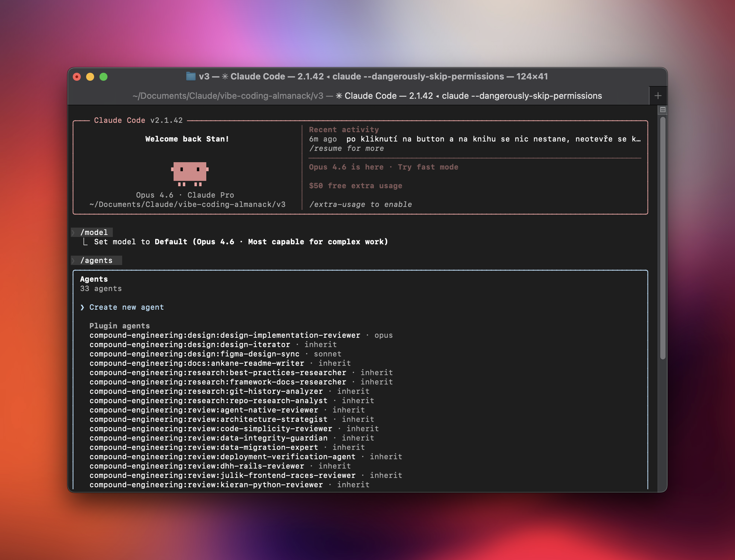Click "/extra-usage to enable"
Image resolution: width=735 pixels, height=560 pixels.
[361, 204]
